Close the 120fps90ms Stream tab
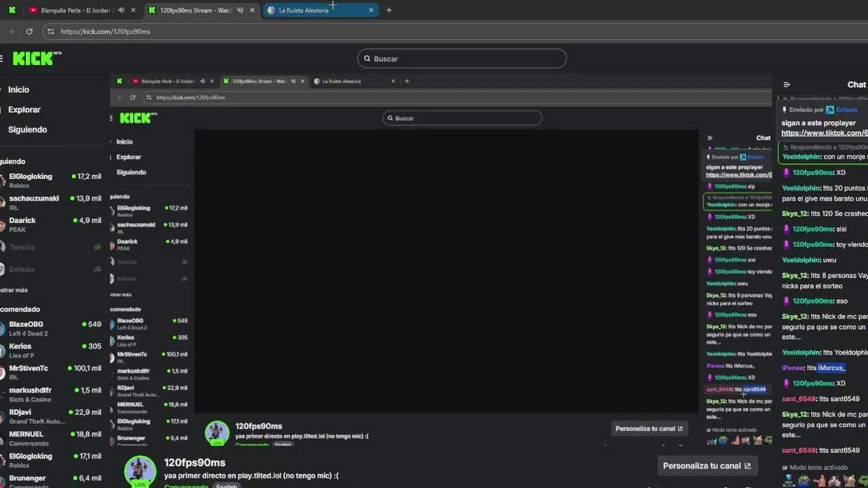868x488 pixels. point(252,10)
